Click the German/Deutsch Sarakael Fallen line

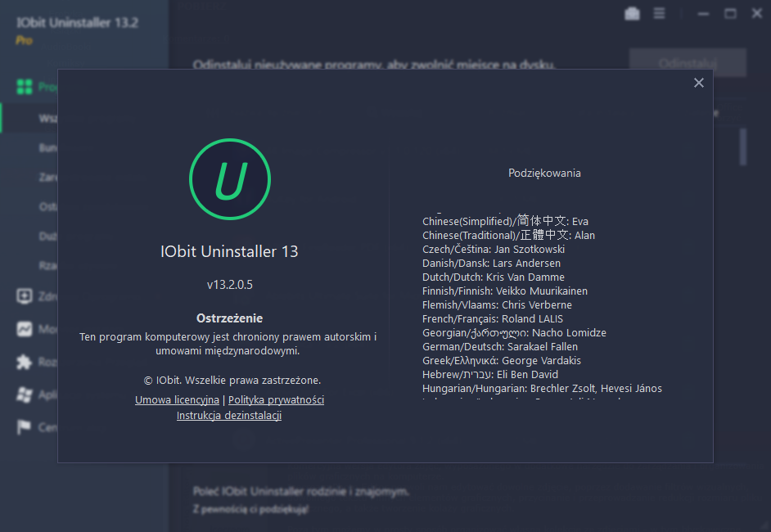coord(500,347)
